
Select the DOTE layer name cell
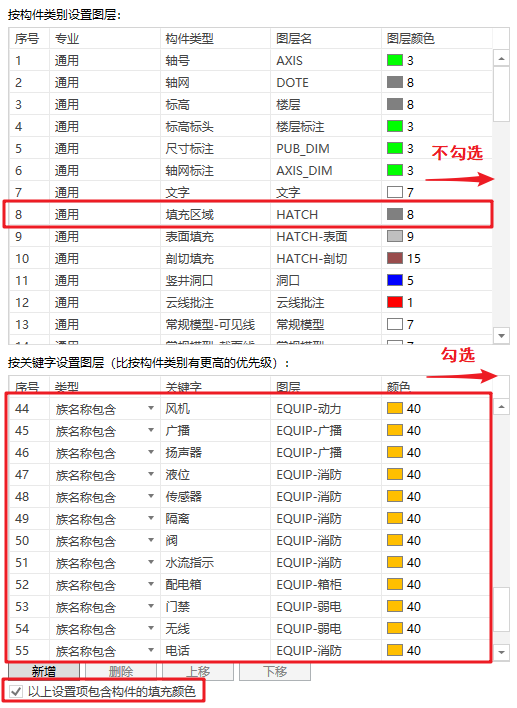tap(326, 83)
